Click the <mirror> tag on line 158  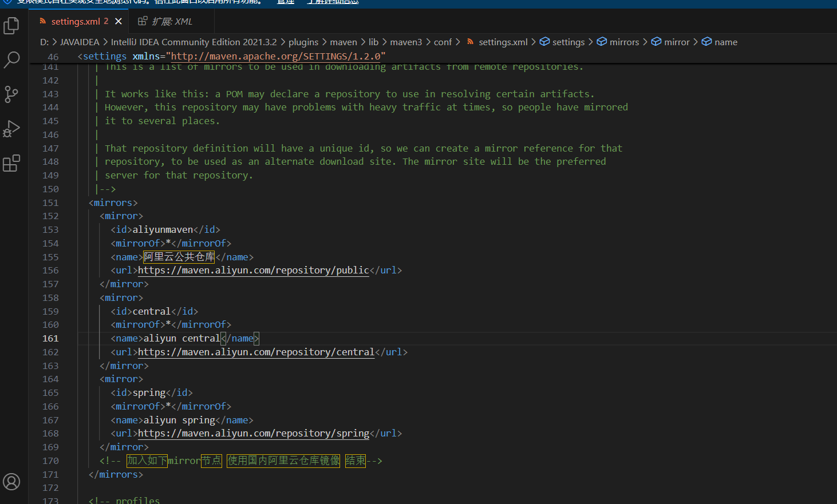point(121,297)
